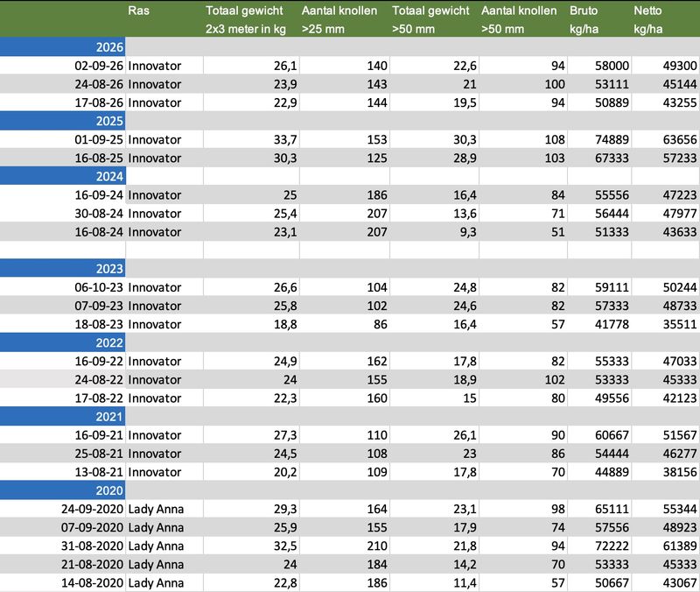Select the date cell 06-10-23
The image size is (700, 592).
(x=99, y=287)
